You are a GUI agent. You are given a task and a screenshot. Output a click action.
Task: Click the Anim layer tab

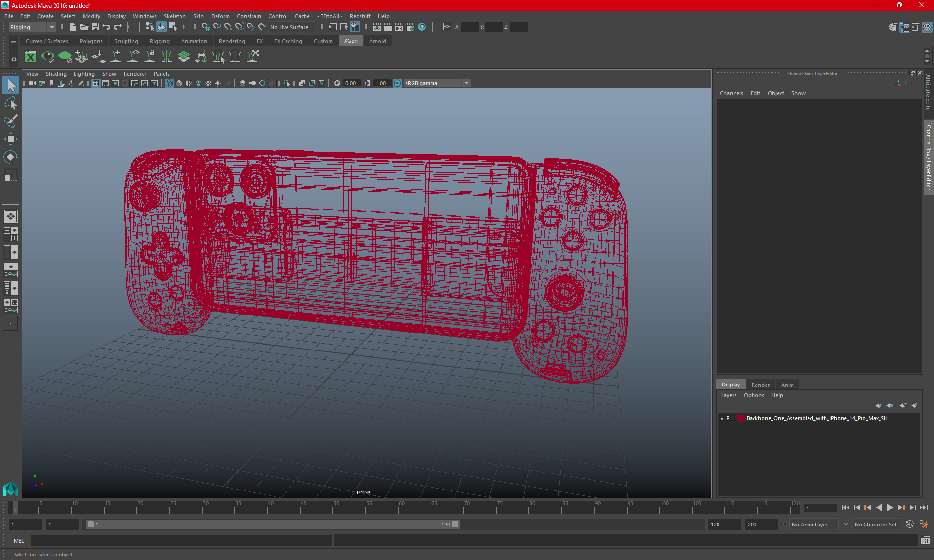[x=787, y=385]
